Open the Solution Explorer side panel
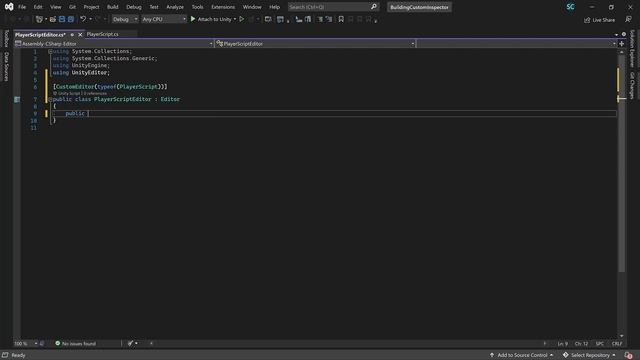640x360 pixels. pyautogui.click(x=631, y=48)
